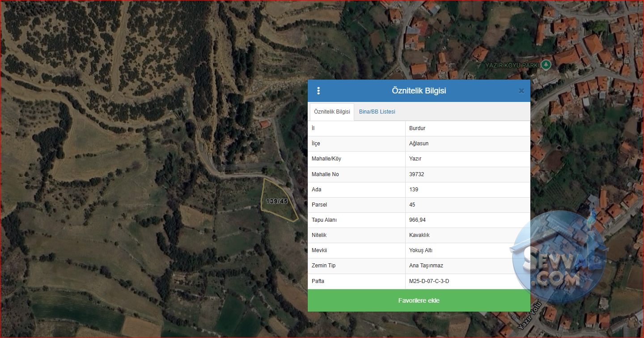Click the Ada value 139
Screen dimensions: 644x338
click(x=414, y=190)
